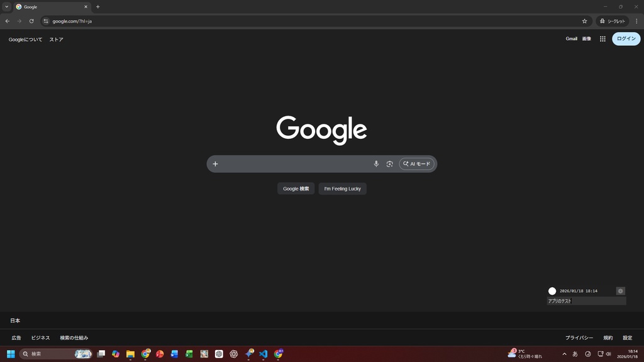The image size is (644, 362).
Task: Click the シークレット incognito chip
Action: pyautogui.click(x=613, y=21)
